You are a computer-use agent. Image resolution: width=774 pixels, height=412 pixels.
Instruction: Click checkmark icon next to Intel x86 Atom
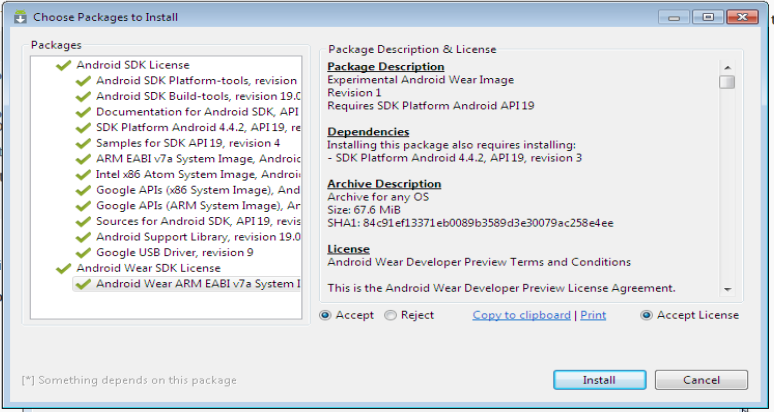(x=83, y=175)
